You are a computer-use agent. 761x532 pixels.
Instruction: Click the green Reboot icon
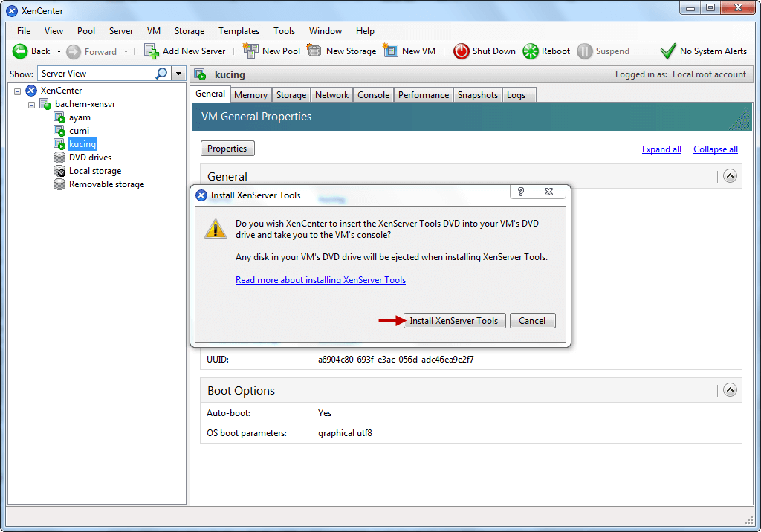(531, 51)
